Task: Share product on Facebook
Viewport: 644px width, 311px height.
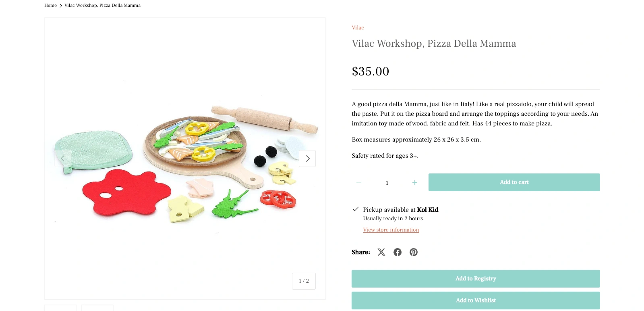Action: point(398,252)
